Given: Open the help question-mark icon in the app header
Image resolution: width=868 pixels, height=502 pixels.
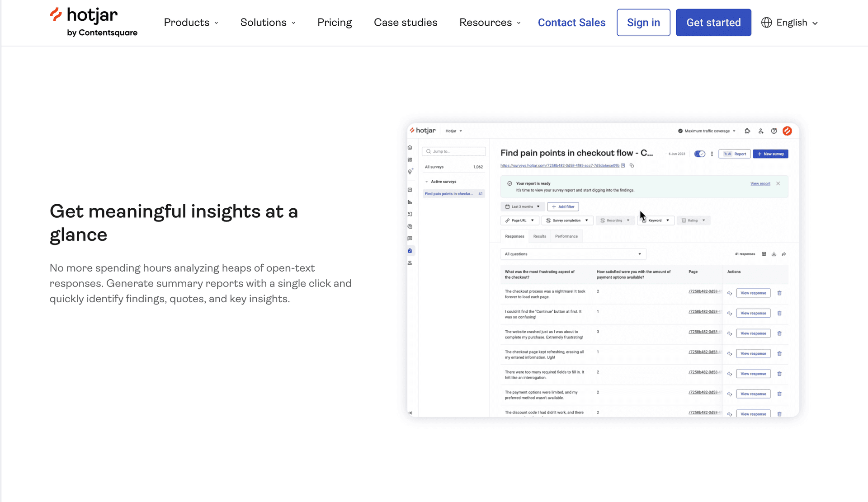Looking at the screenshot, I should tap(774, 131).
